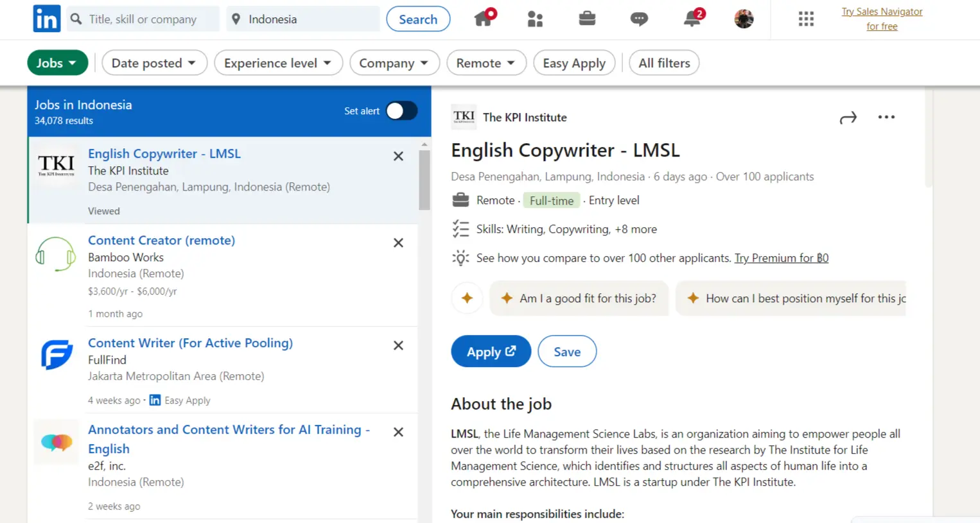This screenshot has height=523, width=980.
Task: Open the My Network icon
Action: 535,19
